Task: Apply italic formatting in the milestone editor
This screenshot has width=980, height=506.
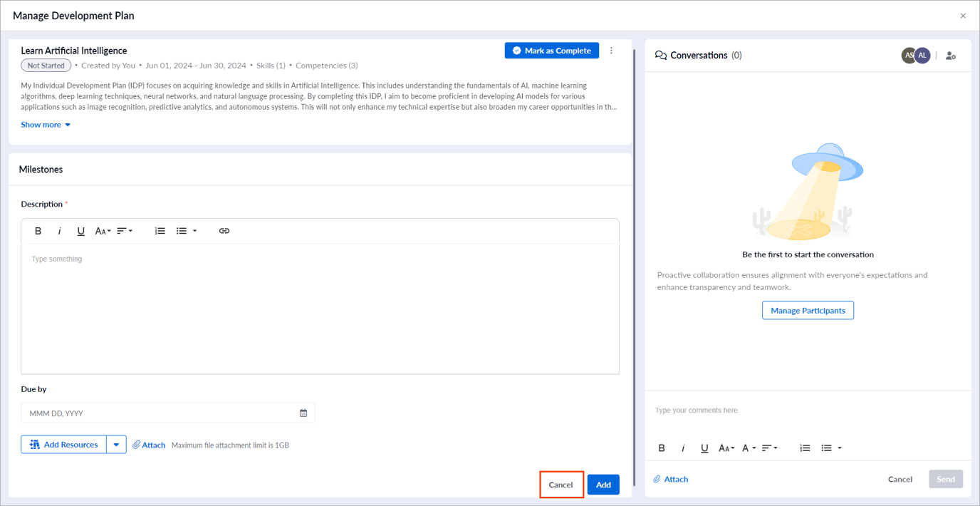Action: 59,230
